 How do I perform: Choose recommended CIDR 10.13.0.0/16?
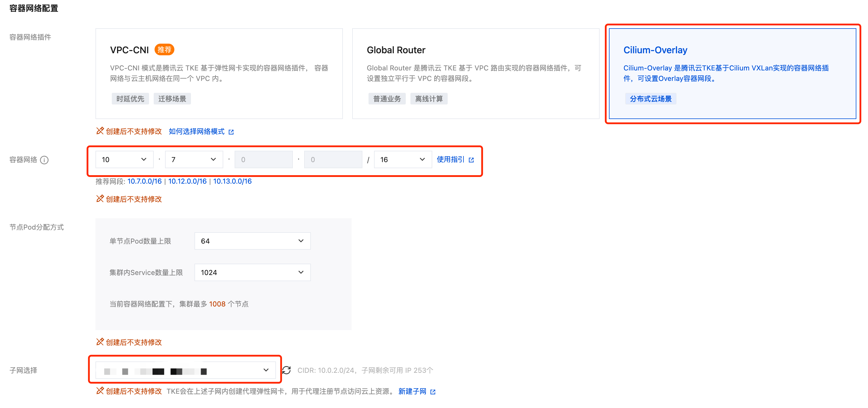coord(232,181)
